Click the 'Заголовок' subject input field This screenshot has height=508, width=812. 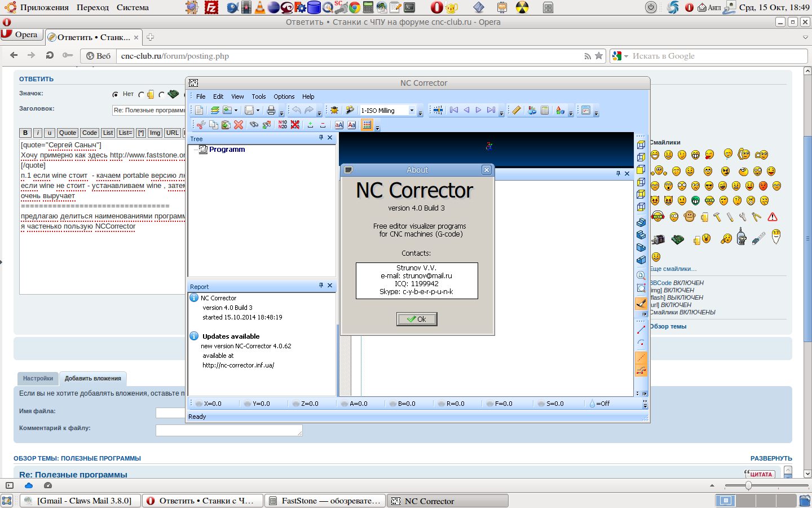coord(149,110)
